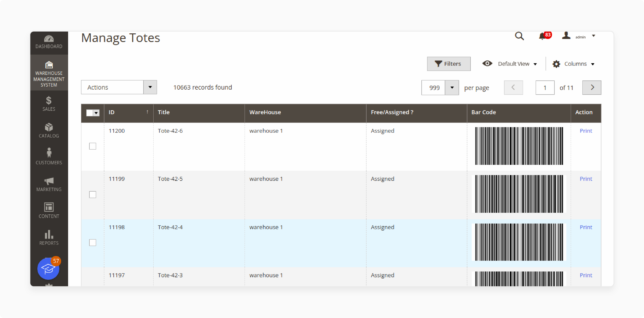Viewport: 644px width, 318px height.
Task: Open the Dashboard sidebar item
Action: pos(49,42)
